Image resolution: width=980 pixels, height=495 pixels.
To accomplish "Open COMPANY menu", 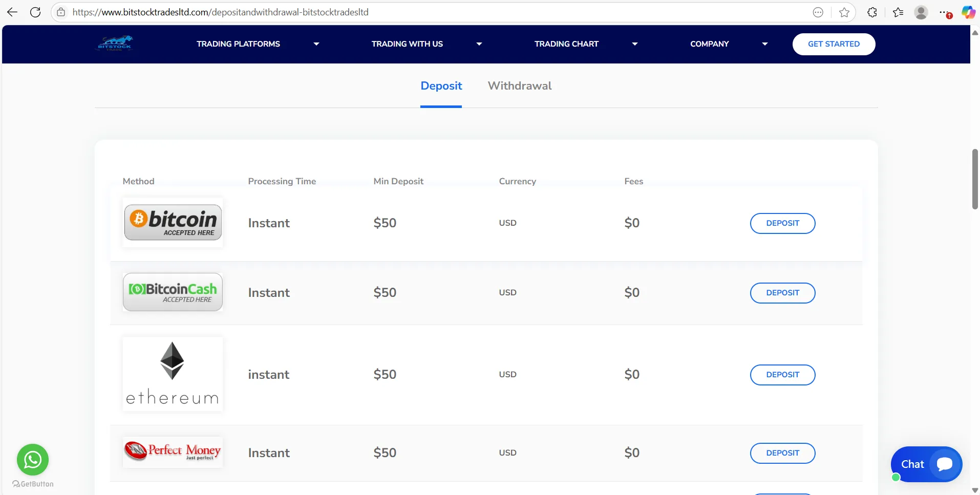I will point(709,44).
